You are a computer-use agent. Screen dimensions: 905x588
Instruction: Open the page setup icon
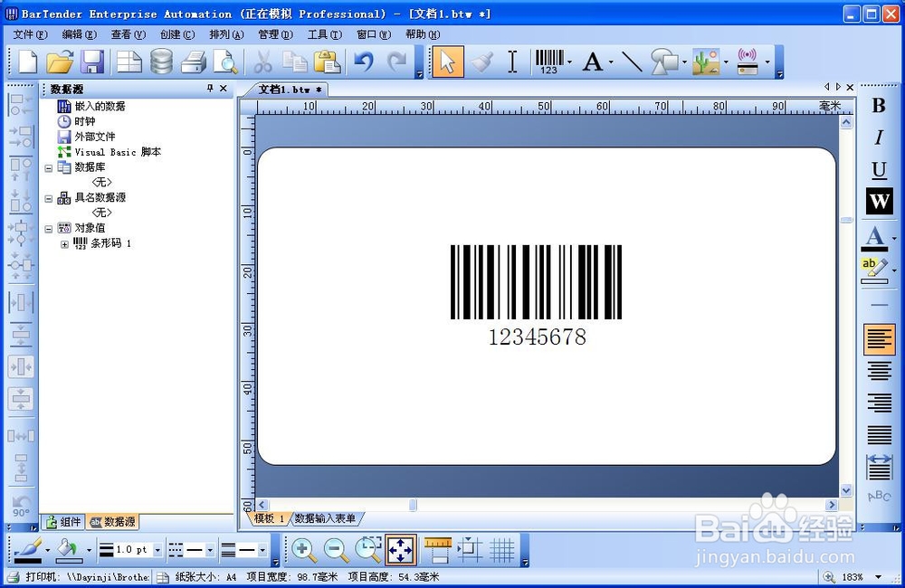coord(129,62)
